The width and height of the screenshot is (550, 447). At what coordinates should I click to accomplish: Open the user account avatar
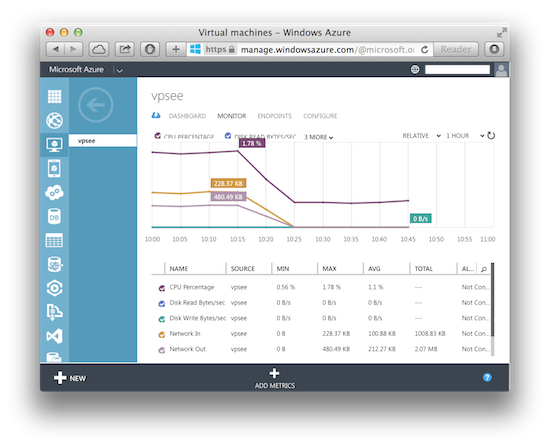pos(501,69)
